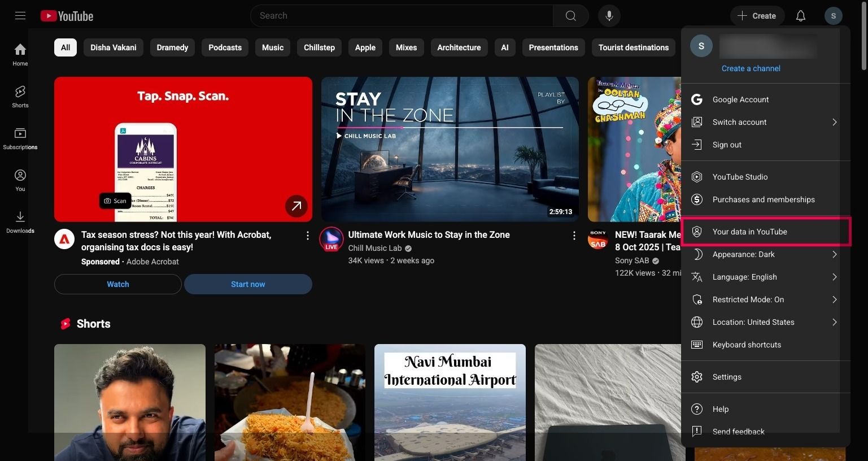Click the YouTube logo
Screen dimensions: 868x461
point(67,16)
